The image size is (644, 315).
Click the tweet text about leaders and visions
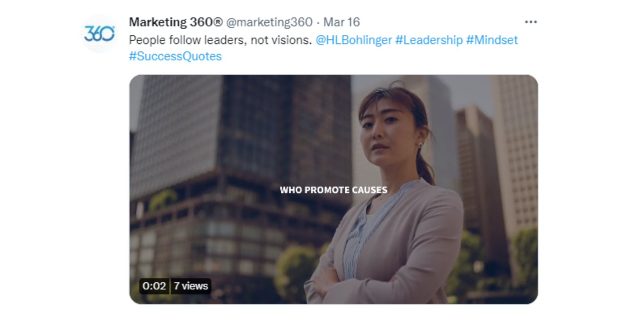point(220,40)
